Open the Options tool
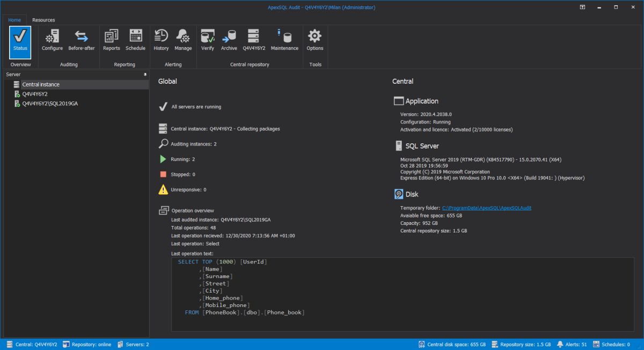Screen dimensions: 644x350 click(315, 40)
